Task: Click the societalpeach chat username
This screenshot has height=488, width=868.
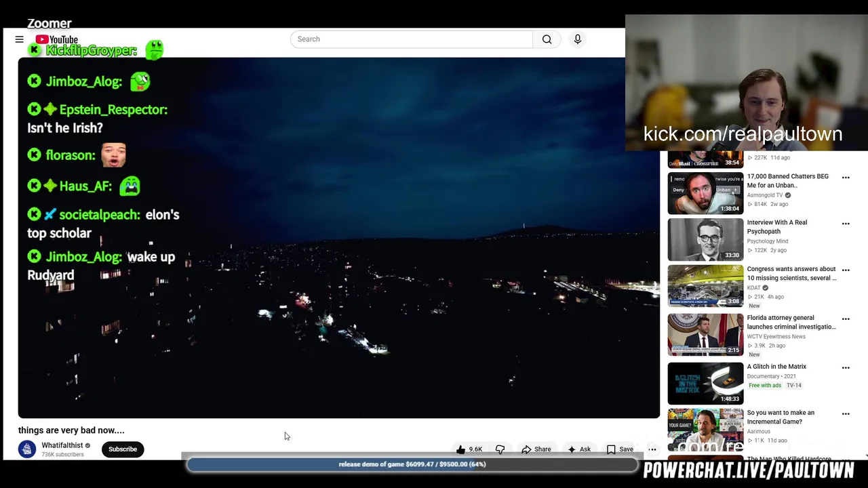Action: point(100,215)
